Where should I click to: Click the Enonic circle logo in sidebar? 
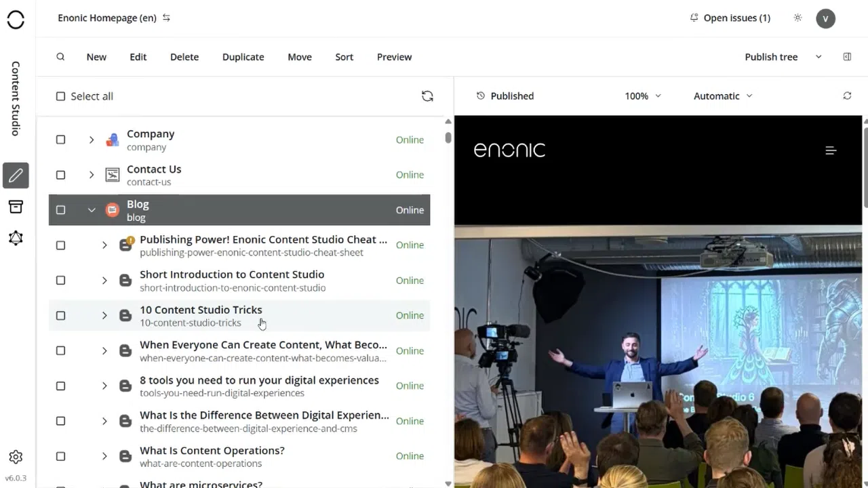click(16, 20)
